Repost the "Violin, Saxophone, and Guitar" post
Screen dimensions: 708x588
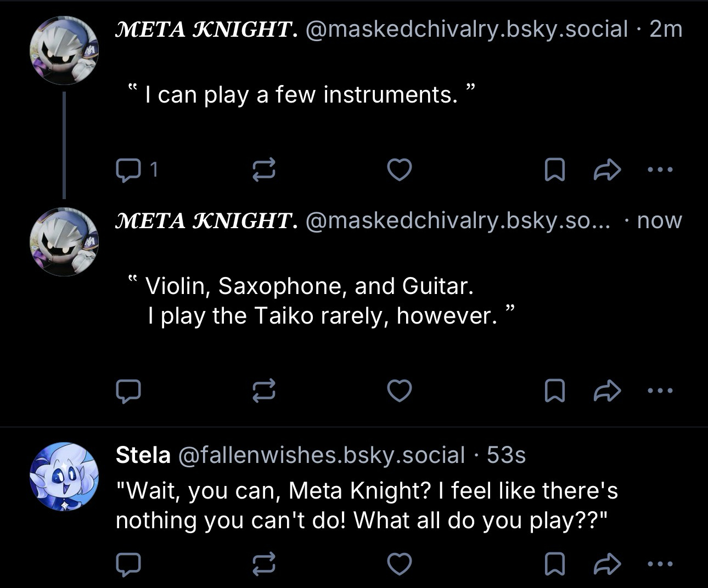(x=263, y=391)
